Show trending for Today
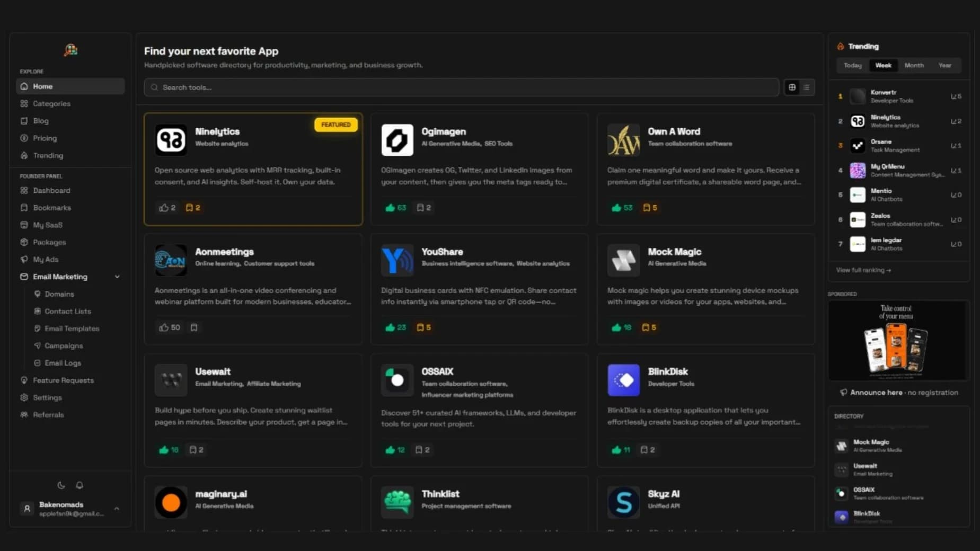The width and height of the screenshot is (980, 551). tap(852, 66)
